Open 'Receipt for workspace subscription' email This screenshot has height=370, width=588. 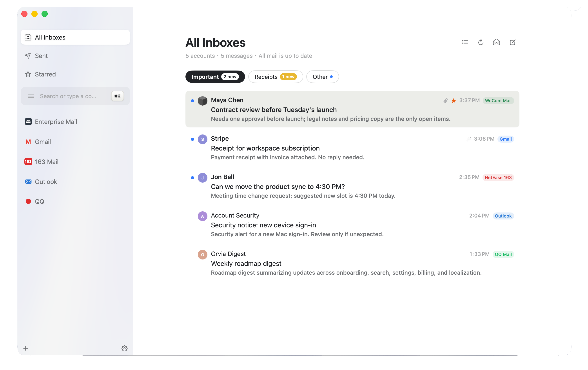point(352,147)
